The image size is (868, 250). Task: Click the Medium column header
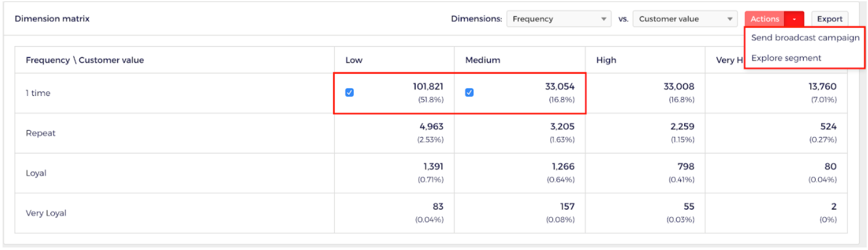(x=483, y=61)
